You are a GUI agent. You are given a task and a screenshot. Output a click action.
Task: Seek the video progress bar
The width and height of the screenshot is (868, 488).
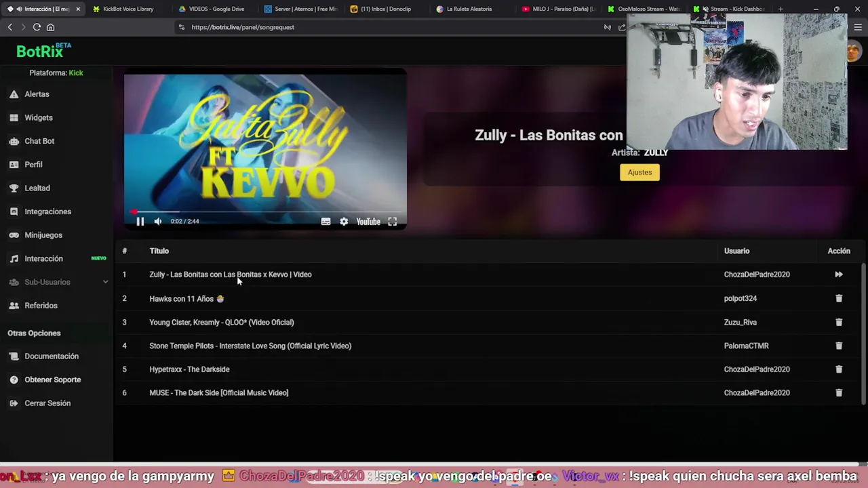point(265,211)
